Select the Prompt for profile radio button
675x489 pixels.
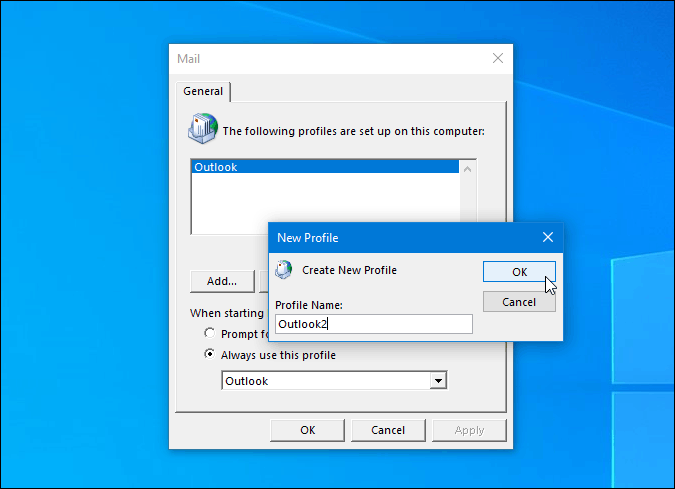click(210, 333)
